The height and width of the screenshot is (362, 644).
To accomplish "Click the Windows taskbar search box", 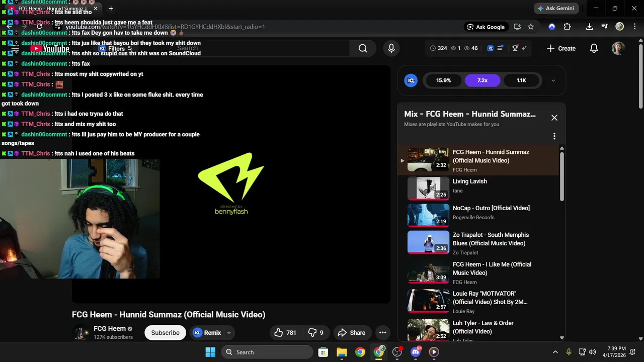I will pyautogui.click(x=267, y=352).
